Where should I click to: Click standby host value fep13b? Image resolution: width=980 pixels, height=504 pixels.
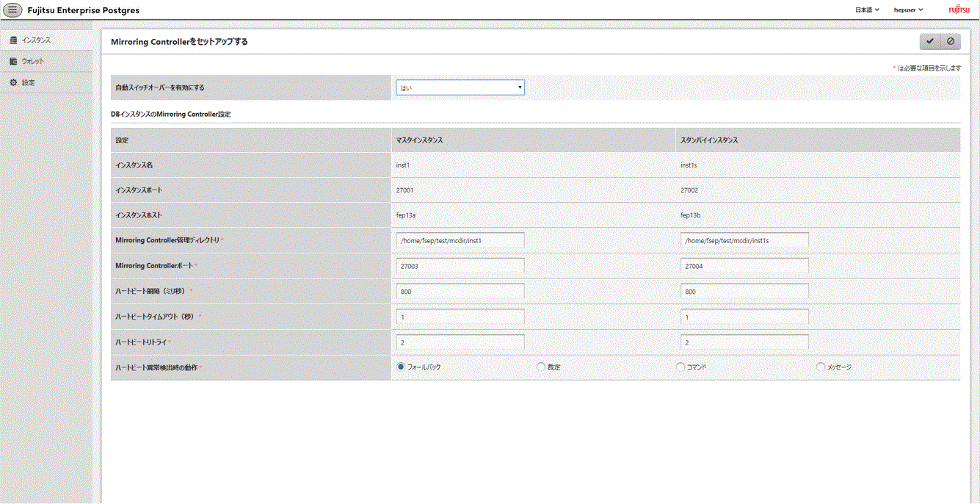click(x=691, y=215)
